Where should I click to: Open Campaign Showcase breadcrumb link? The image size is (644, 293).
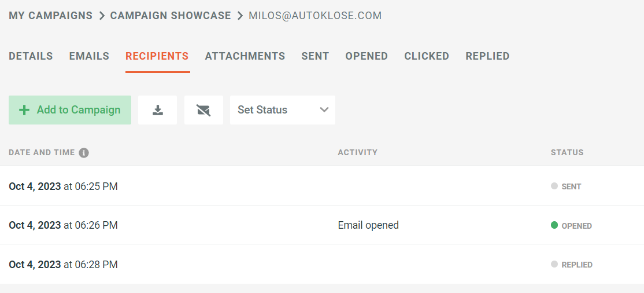click(171, 16)
